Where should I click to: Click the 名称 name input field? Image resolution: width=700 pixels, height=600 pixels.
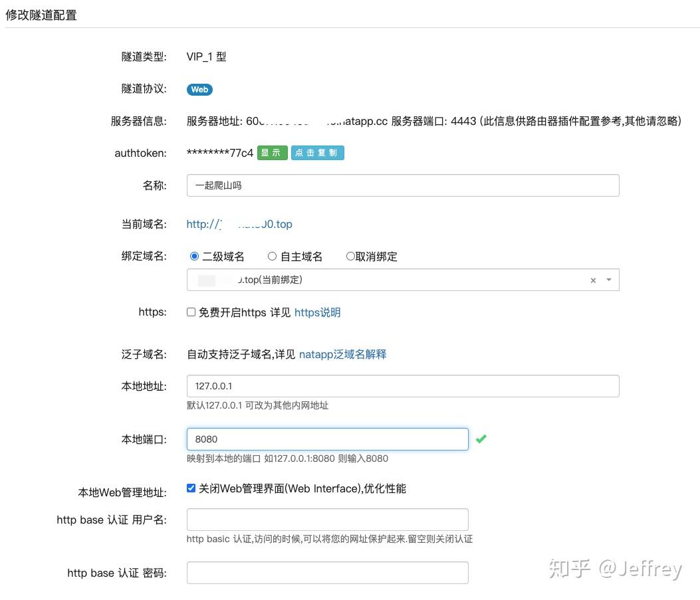tap(402, 185)
